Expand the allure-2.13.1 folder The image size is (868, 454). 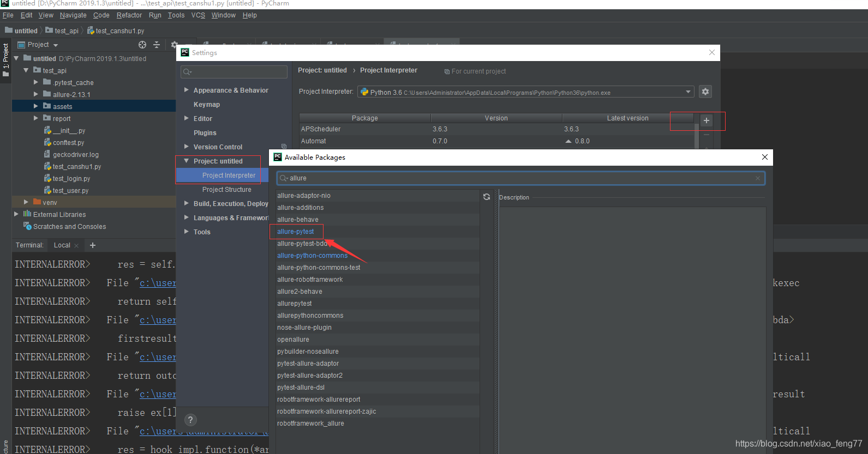pyautogui.click(x=36, y=94)
